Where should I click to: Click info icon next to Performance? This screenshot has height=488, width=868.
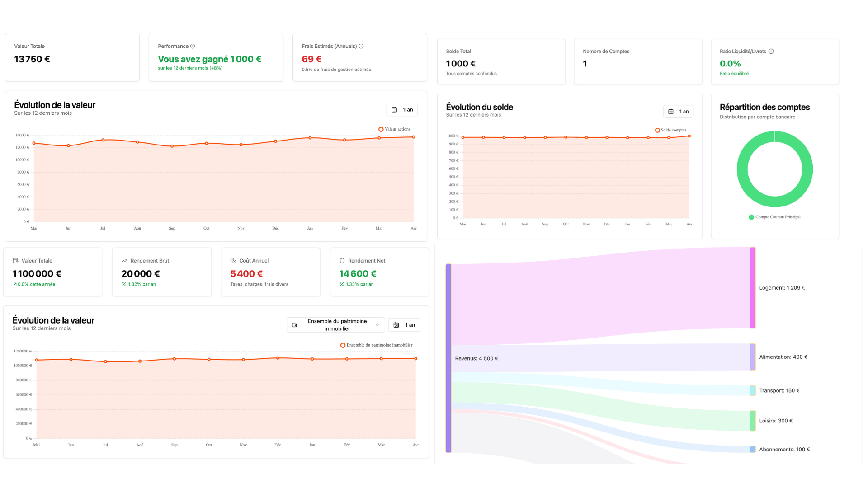(x=193, y=46)
